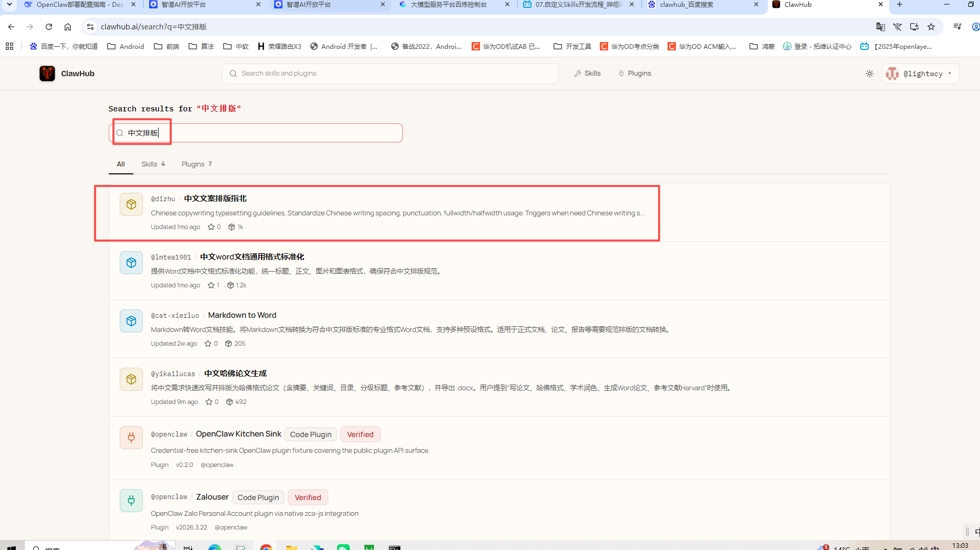Open the 中文哈佛论文生成 result

click(x=235, y=373)
